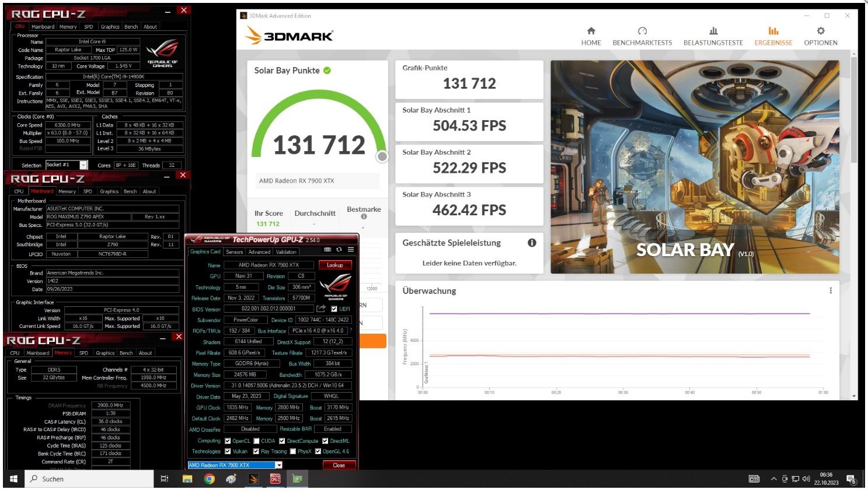Viewport: 868px width, 493px height.
Task: Open the About tab in top CPU-Z window
Action: 150,27
